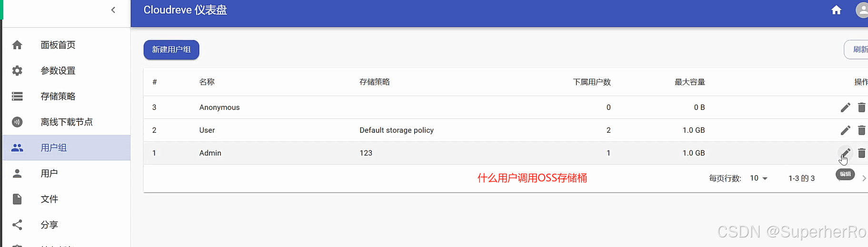Screen dimensions: 868x247
Task: Click 新建用户组 button
Action: point(171,50)
